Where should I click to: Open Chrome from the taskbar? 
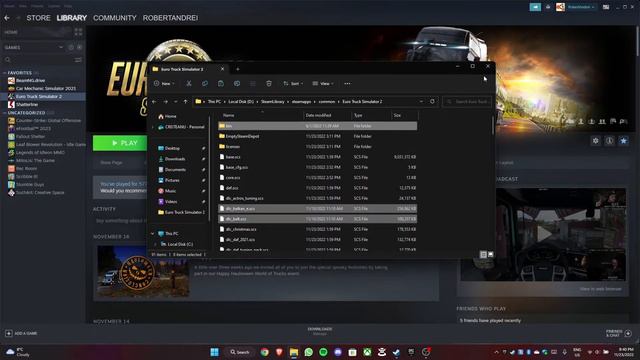(264, 352)
